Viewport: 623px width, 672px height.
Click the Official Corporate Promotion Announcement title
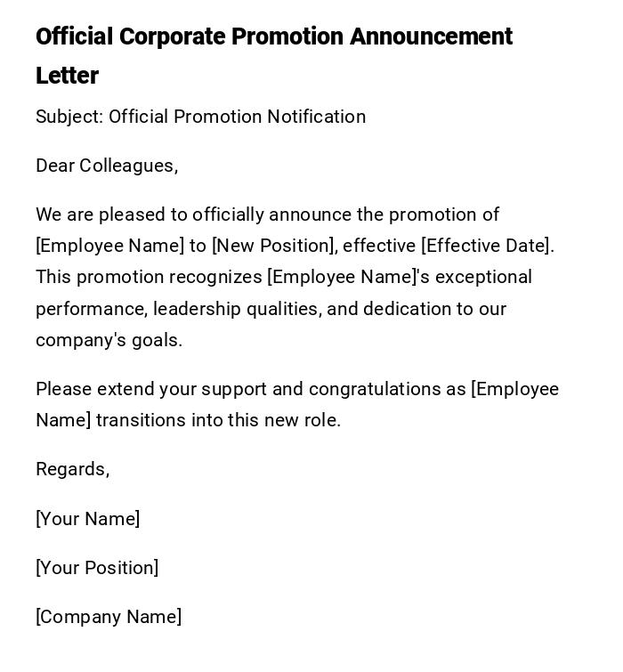[273, 36]
